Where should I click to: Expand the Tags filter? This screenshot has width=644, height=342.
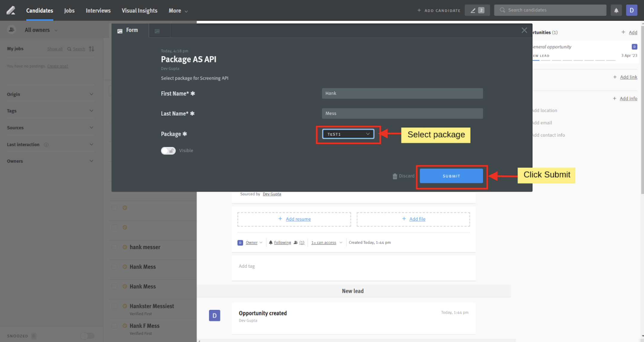[50, 111]
